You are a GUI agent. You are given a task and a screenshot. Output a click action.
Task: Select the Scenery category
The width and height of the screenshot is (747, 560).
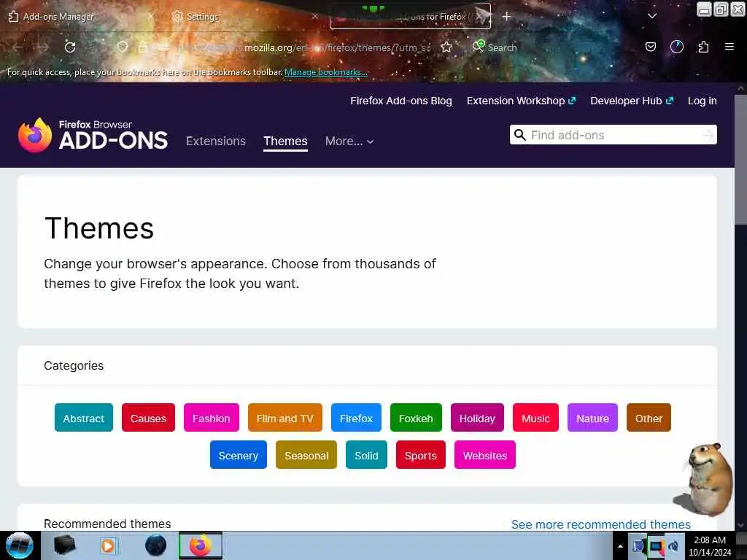[239, 455]
